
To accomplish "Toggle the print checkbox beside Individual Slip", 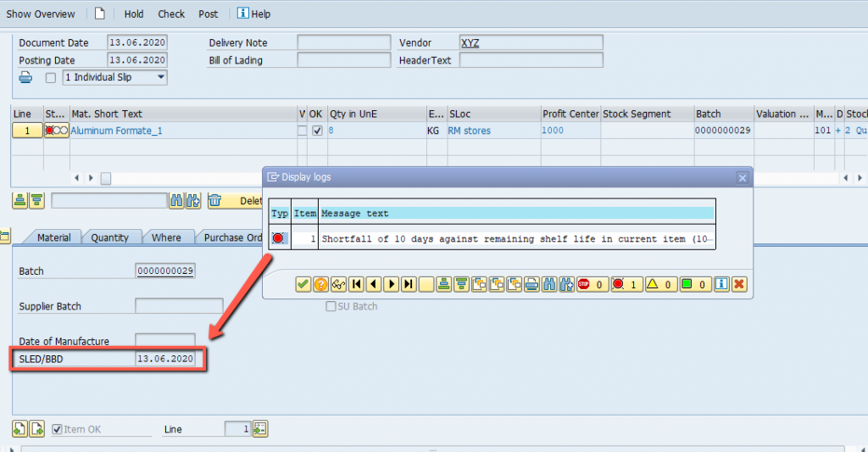I will point(50,77).
